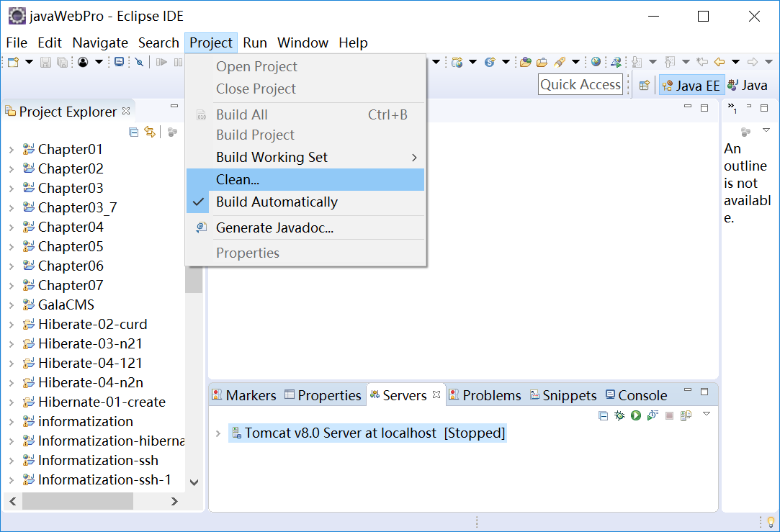The height and width of the screenshot is (532, 780).
Task: Click the lightbulb tip icon in status bar
Action: [x=771, y=522]
